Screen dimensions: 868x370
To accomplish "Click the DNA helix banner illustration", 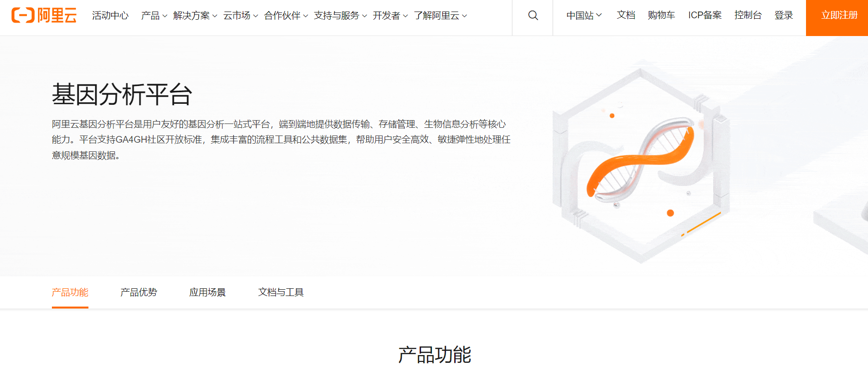I will coord(641,164).
